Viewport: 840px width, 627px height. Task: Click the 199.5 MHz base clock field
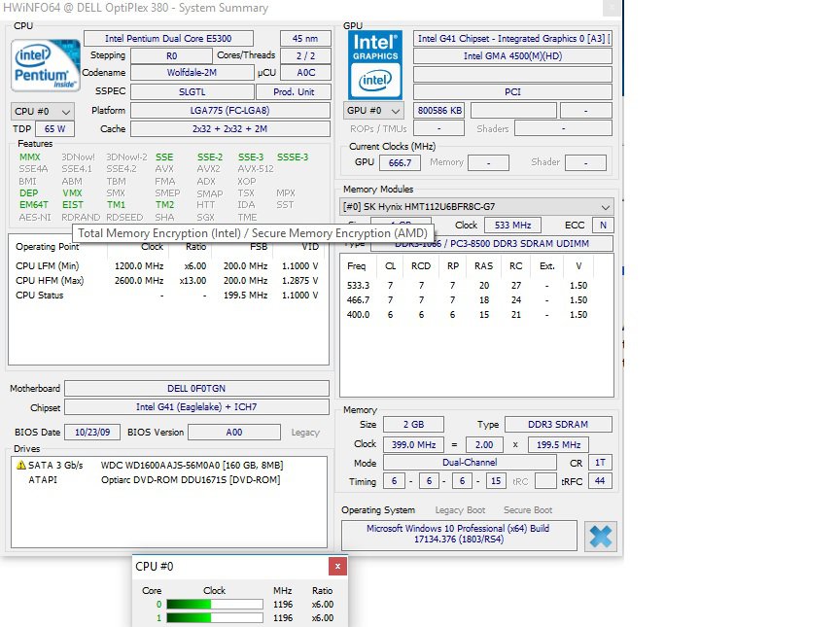558,444
